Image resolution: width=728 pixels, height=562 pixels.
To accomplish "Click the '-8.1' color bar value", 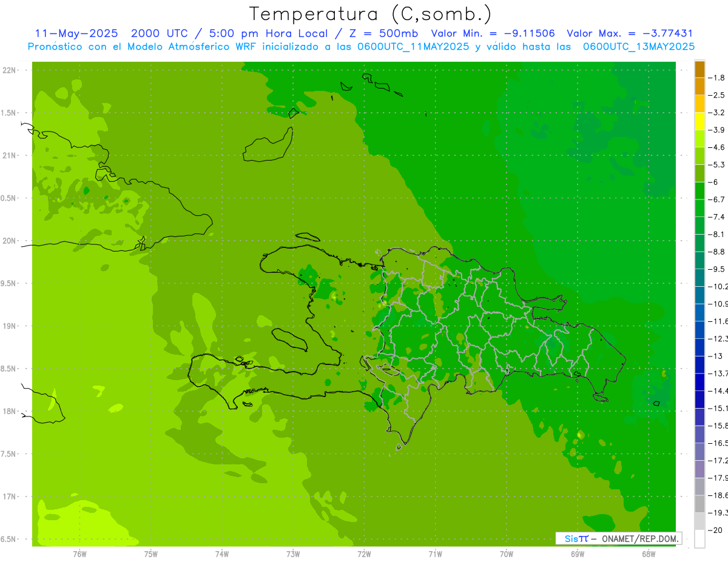I will click(x=716, y=234).
